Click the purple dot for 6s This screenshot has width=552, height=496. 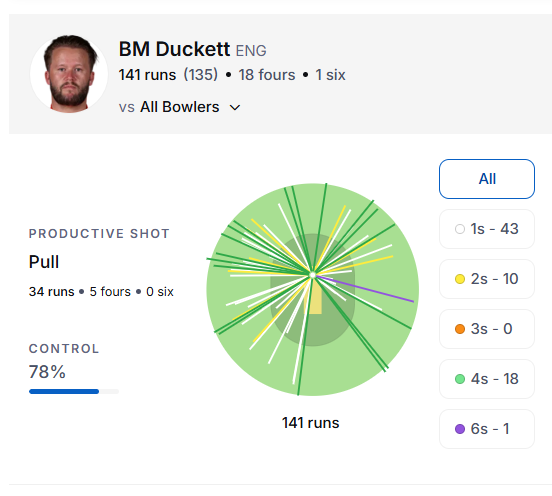pos(460,429)
